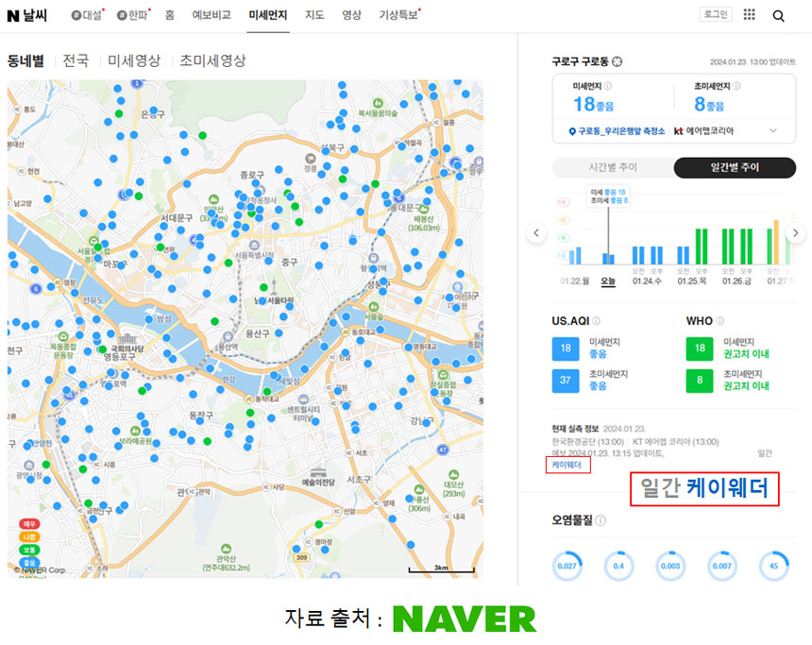The height and width of the screenshot is (645, 812).
Task: Expand the measuring station dropdown chevron
Action: pyautogui.click(x=773, y=130)
